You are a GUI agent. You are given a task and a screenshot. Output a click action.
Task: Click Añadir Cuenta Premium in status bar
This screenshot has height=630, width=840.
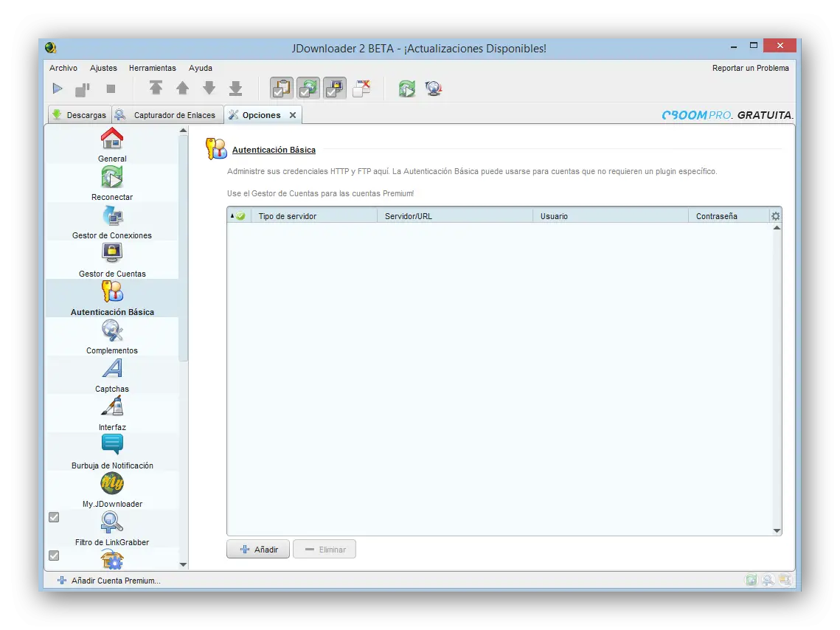pos(109,580)
